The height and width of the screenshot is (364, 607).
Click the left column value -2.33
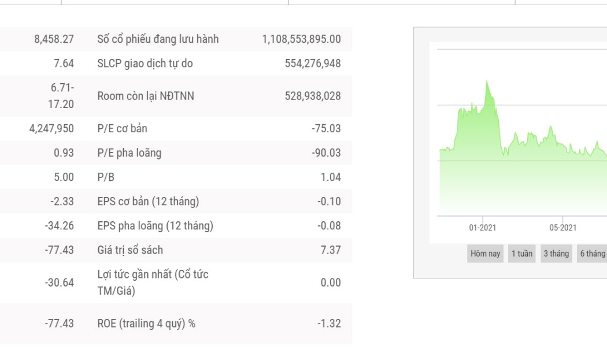(62, 202)
